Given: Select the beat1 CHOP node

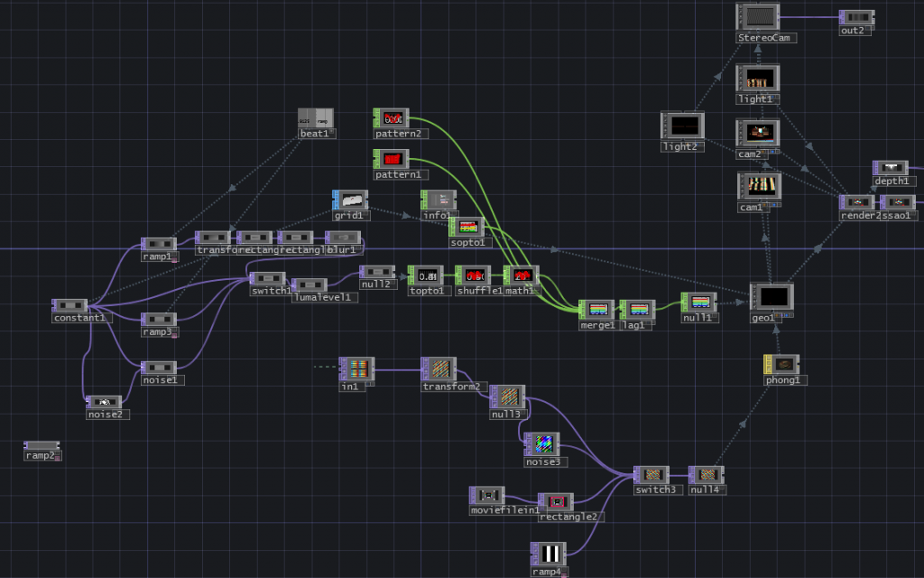Looking at the screenshot, I should 315,118.
